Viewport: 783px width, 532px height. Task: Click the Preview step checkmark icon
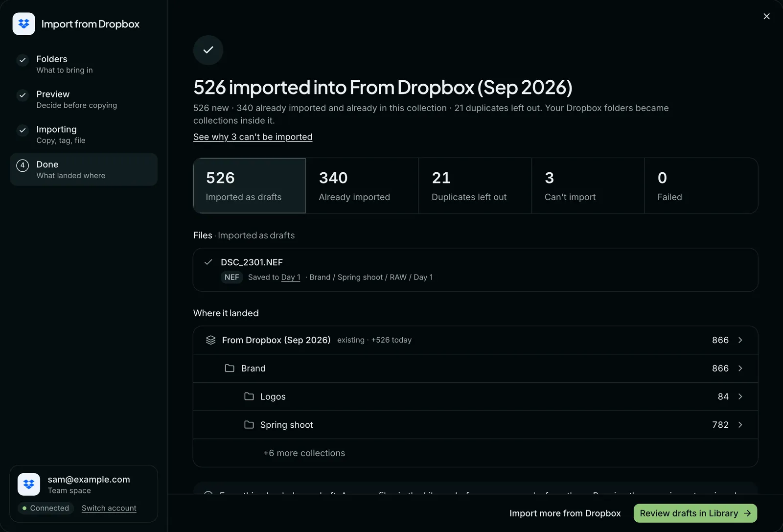click(x=23, y=95)
